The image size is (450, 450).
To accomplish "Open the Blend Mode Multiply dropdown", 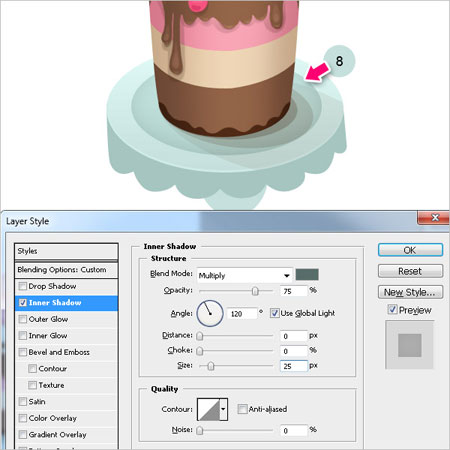I will (245, 276).
